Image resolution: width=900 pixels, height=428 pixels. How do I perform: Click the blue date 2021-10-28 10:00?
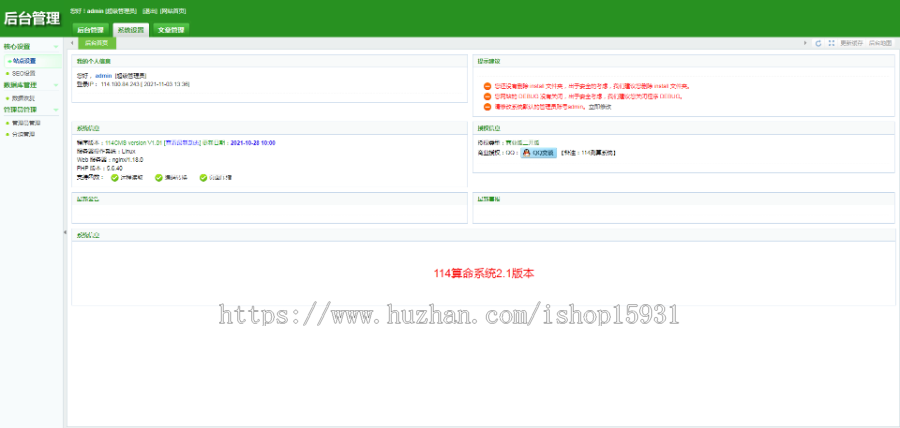tap(253, 142)
